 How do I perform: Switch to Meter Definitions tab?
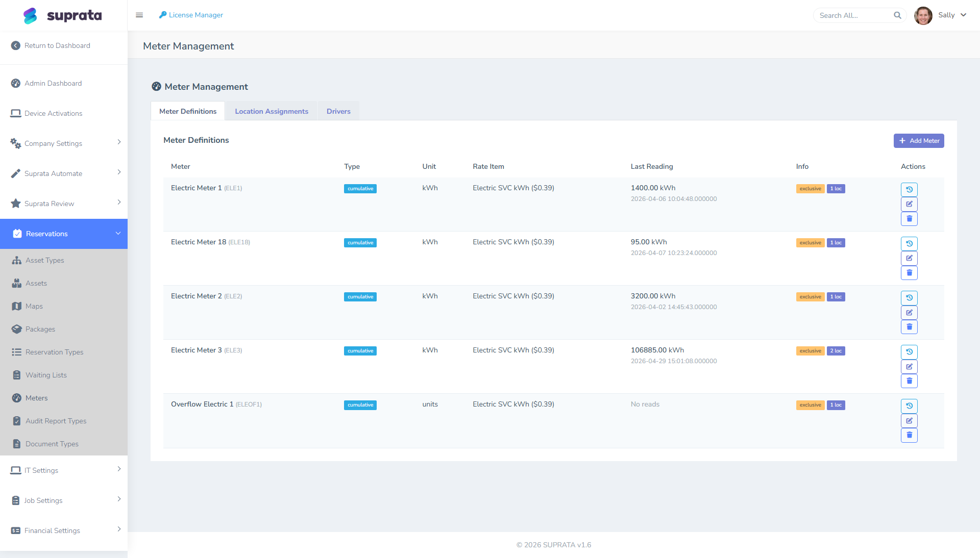(188, 111)
